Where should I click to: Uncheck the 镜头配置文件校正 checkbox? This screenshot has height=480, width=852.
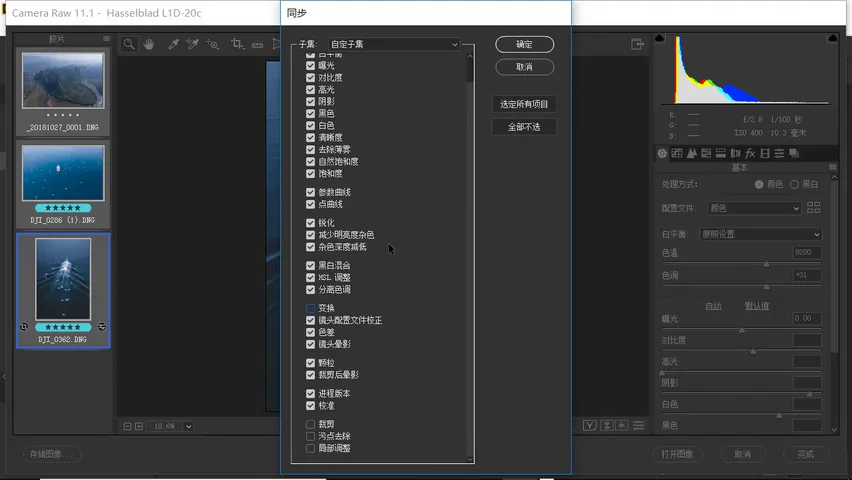pos(310,320)
